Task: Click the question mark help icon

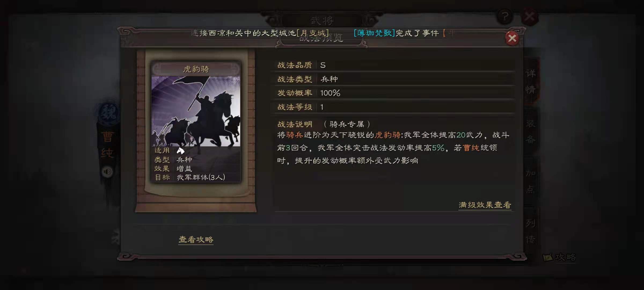Action: tap(505, 17)
